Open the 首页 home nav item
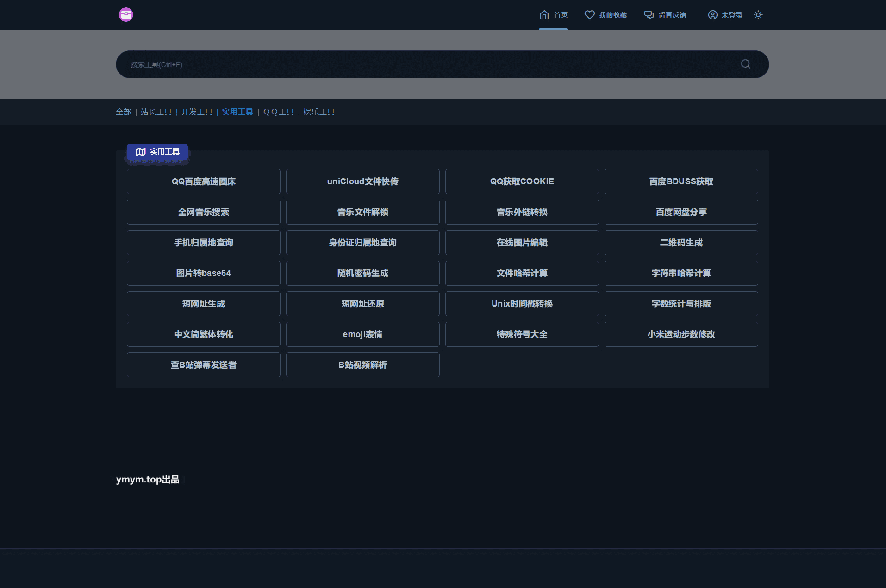The image size is (886, 588). [x=553, y=15]
